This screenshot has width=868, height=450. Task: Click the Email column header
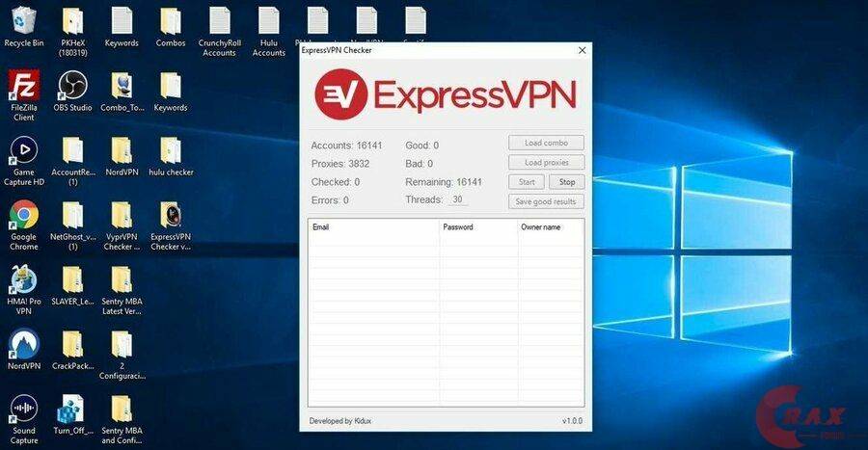tap(373, 227)
